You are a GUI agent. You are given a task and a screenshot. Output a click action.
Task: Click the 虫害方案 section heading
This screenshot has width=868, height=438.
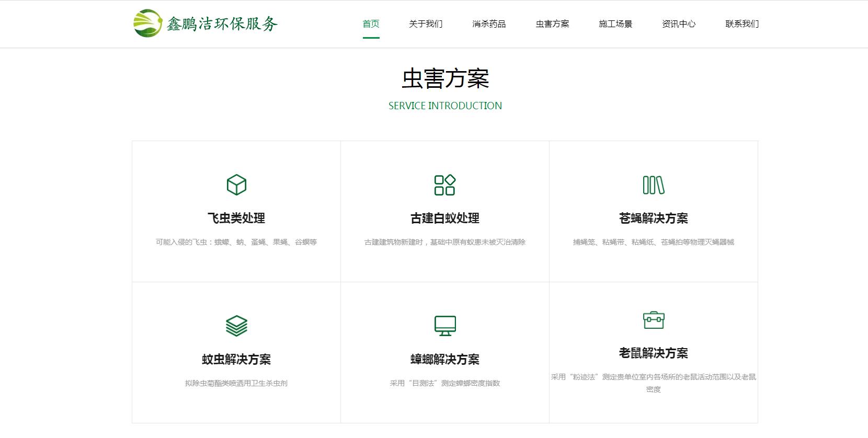pyautogui.click(x=445, y=79)
